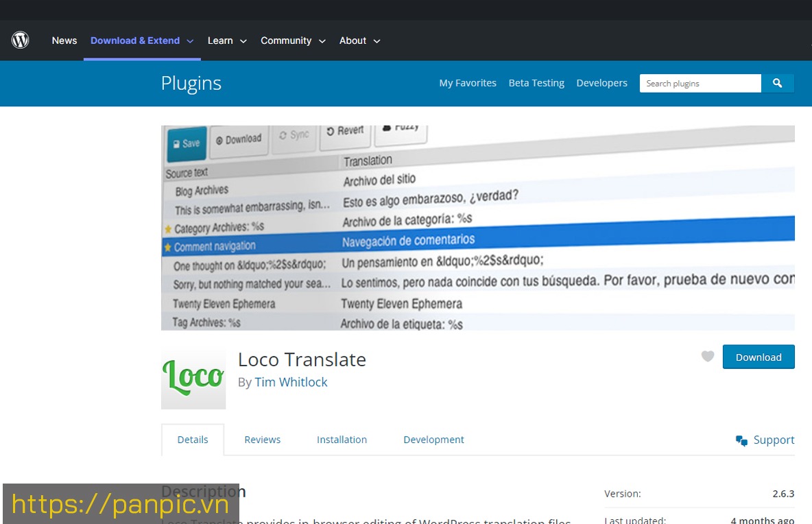Expand the Community dropdown chevron
This screenshot has height=524, width=812.
click(322, 41)
